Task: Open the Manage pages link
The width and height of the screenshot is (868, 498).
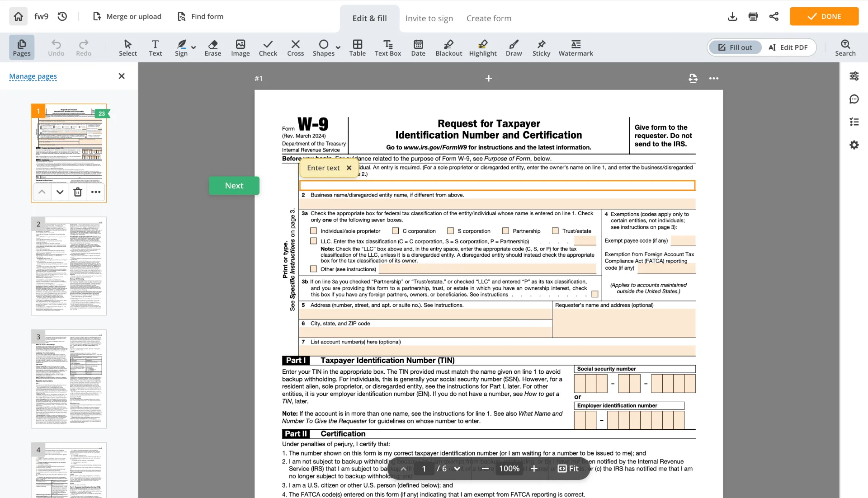Action: tap(33, 76)
